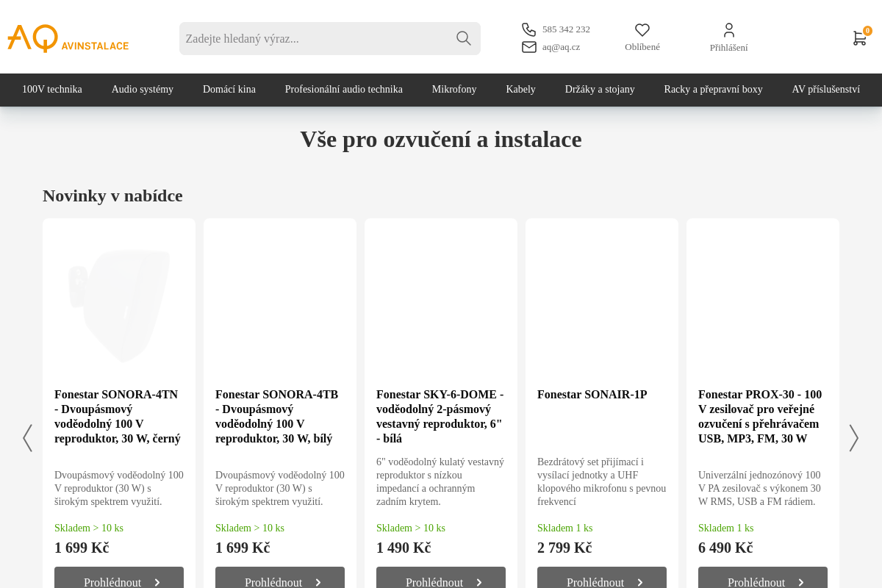Open the Audio systémy menu
Viewport: 882px width, 588px height.
[143, 90]
